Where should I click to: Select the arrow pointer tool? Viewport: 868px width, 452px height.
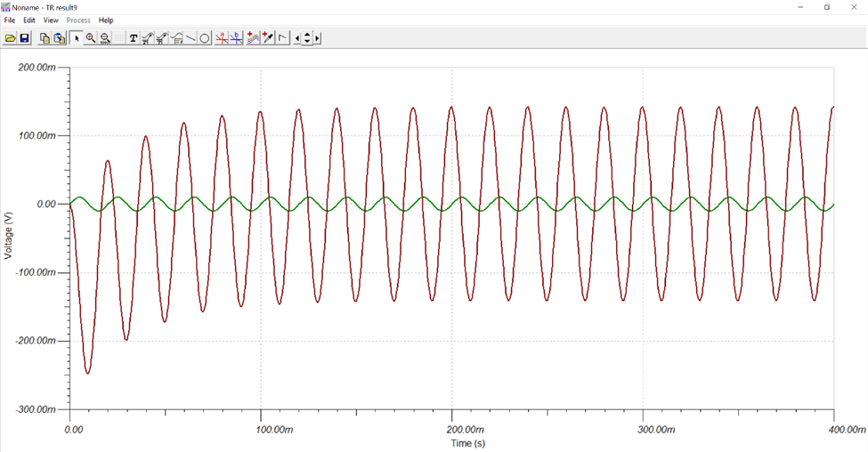click(77, 38)
